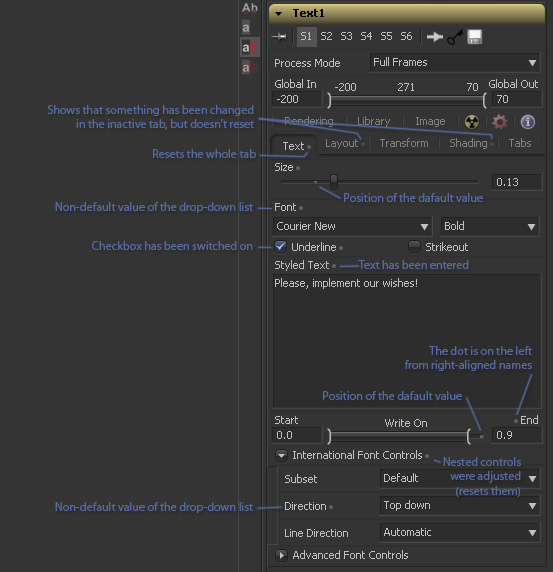Switch to the Tabs tab
553x572 pixels.
[x=520, y=143]
